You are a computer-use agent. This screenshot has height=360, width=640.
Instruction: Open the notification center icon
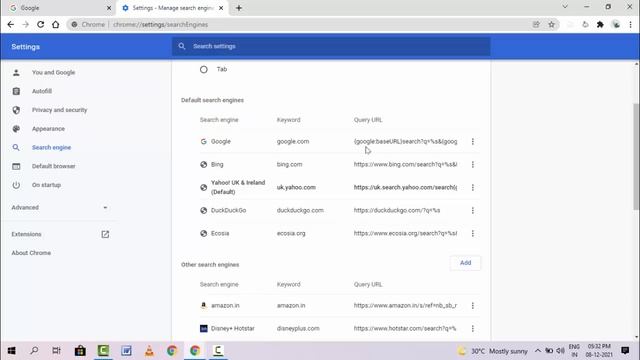tap(625, 351)
